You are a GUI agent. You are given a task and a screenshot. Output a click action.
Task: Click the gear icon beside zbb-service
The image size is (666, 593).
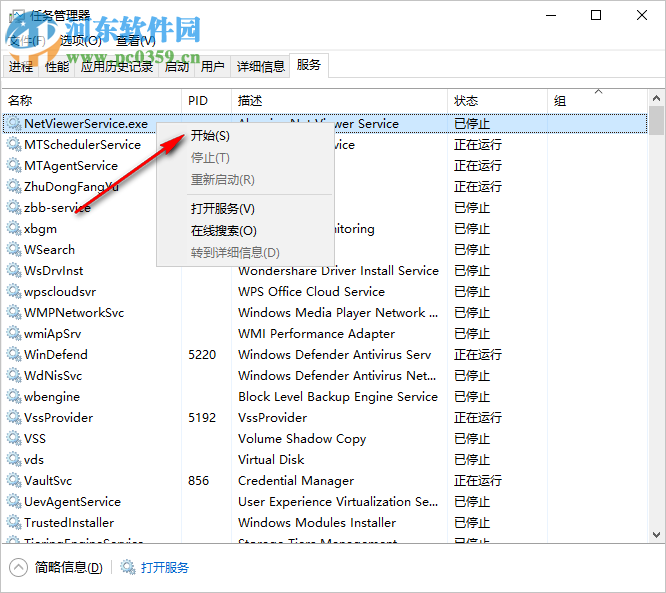14,208
